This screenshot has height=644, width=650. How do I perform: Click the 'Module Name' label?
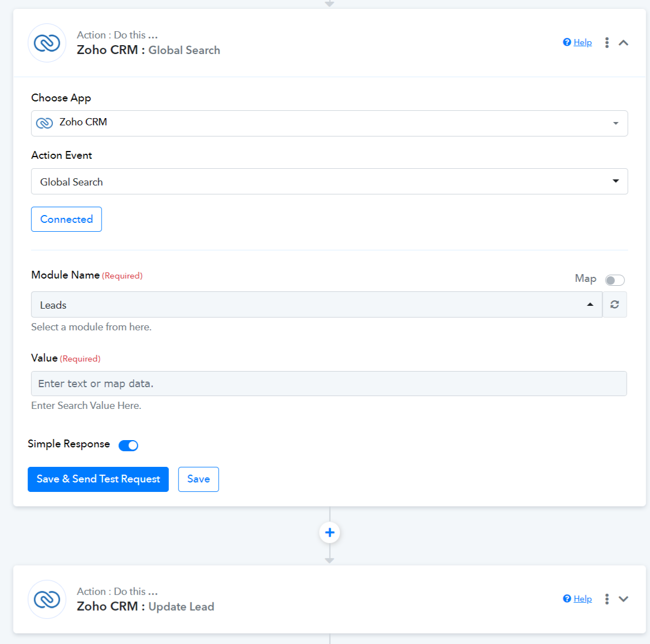[65, 275]
